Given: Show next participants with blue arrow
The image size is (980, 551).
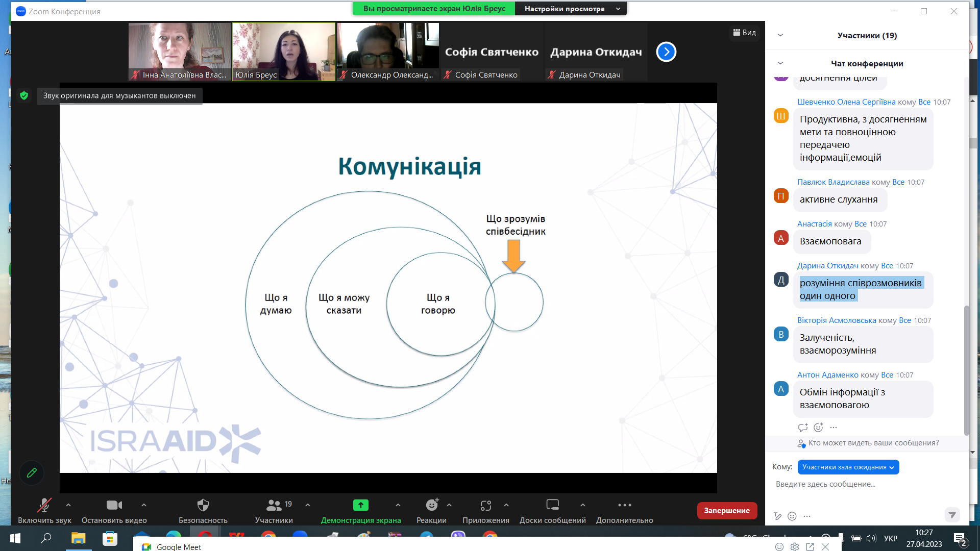Looking at the screenshot, I should tap(666, 52).
